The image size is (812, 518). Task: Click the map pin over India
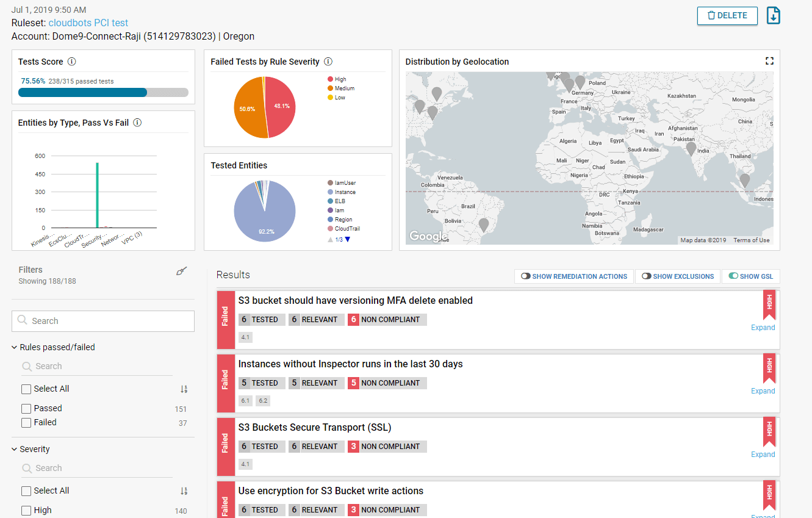[x=691, y=148]
